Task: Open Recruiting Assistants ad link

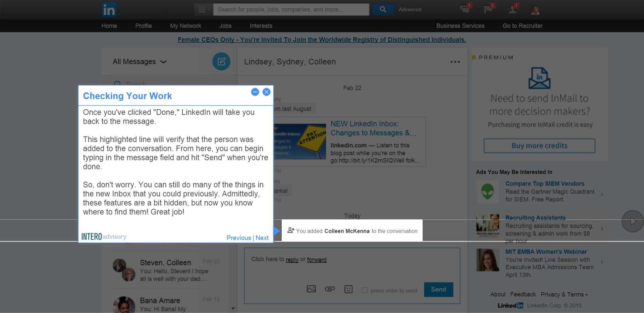Action: 535,218
